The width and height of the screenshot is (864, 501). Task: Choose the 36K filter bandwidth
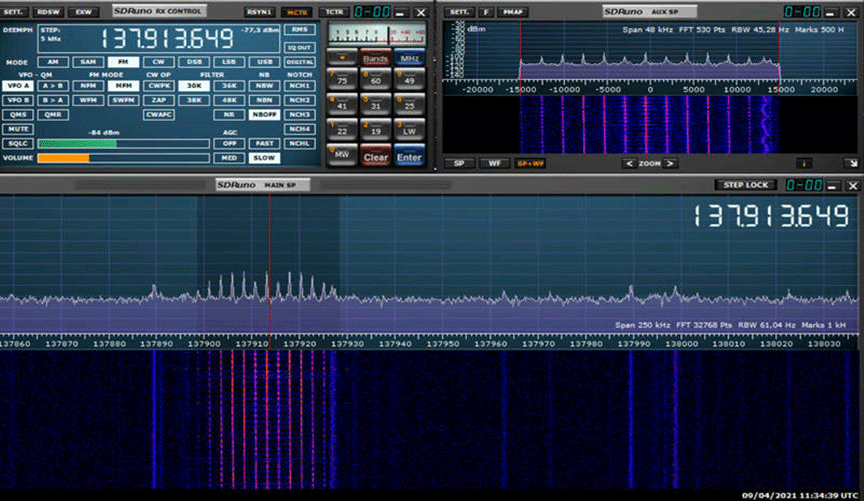click(229, 86)
